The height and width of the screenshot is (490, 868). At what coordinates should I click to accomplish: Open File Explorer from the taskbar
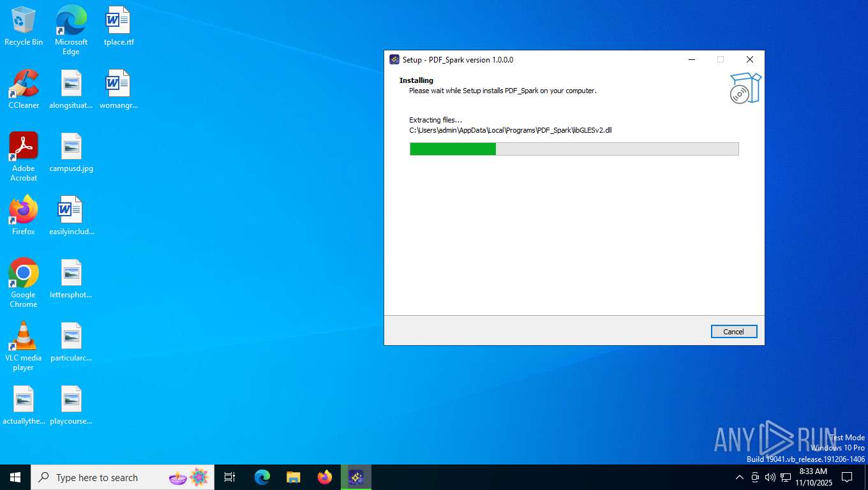coord(294,477)
